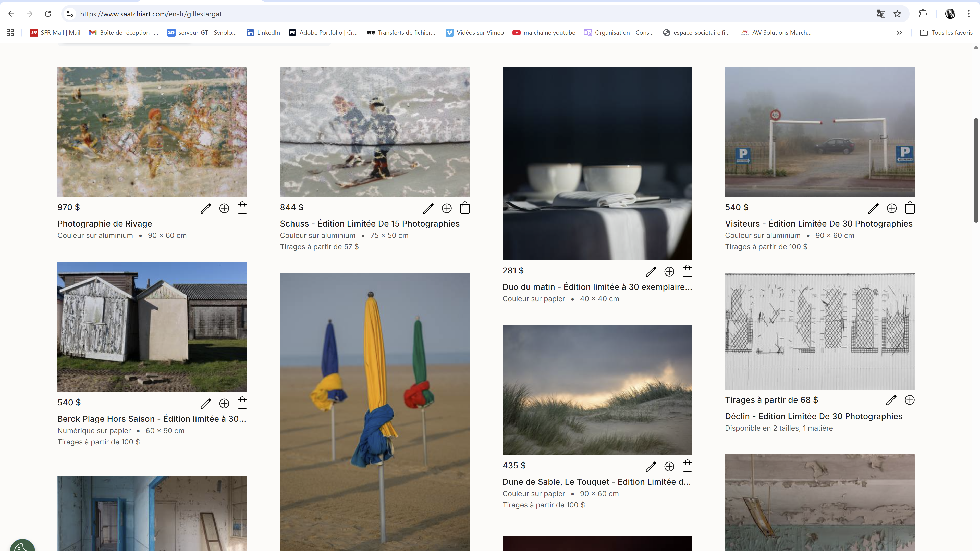Open the Chrome three-dot menu
This screenshot has height=551, width=980.
[x=969, y=14]
